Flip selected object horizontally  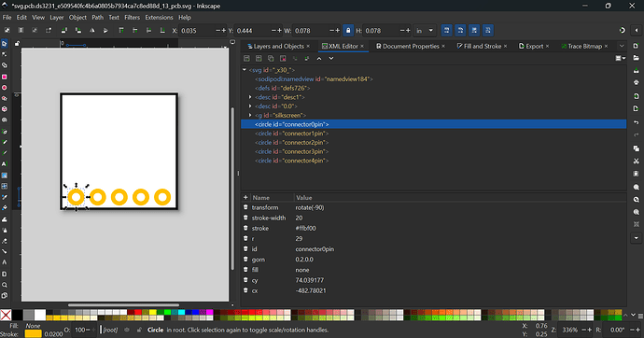tap(92, 31)
